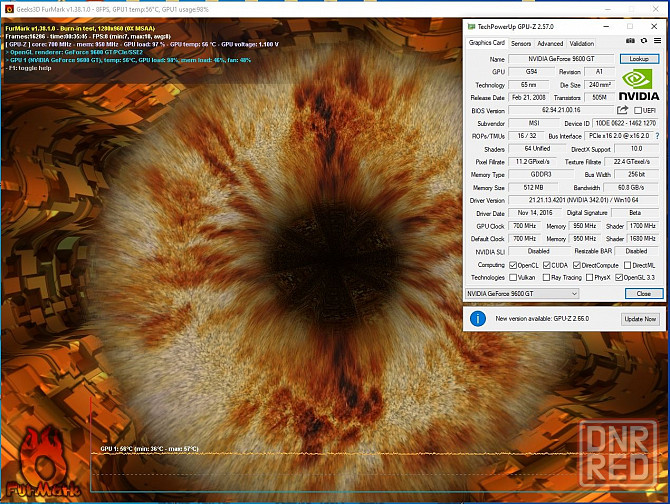Click the Texture Fillrate field

click(632, 161)
